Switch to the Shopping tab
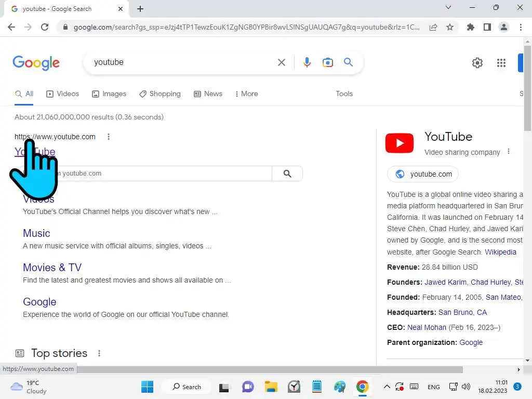Screen dimensions: 532x399 coord(160,94)
